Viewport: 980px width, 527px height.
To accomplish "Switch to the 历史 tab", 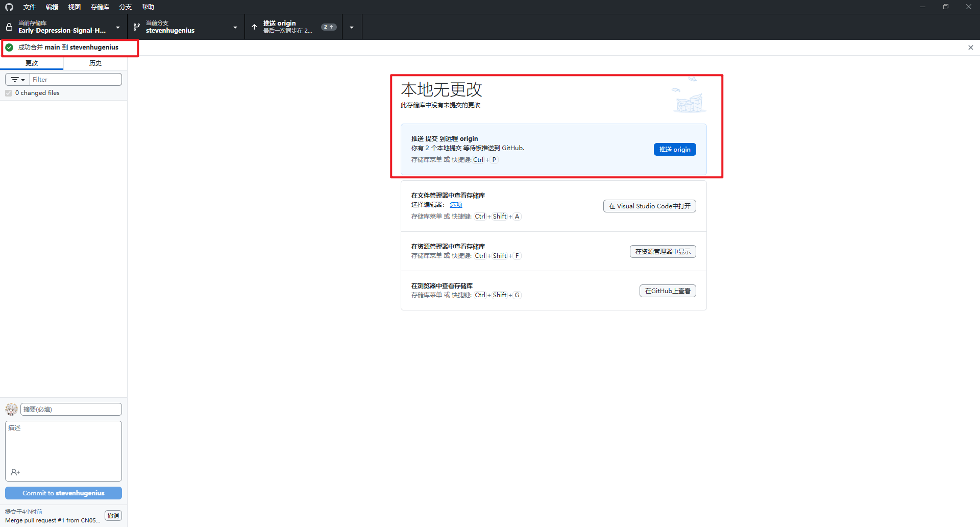I will [x=95, y=63].
